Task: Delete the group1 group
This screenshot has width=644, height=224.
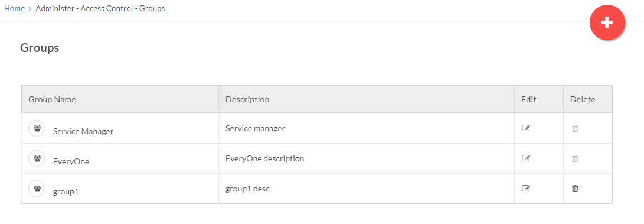Action: 575,188
